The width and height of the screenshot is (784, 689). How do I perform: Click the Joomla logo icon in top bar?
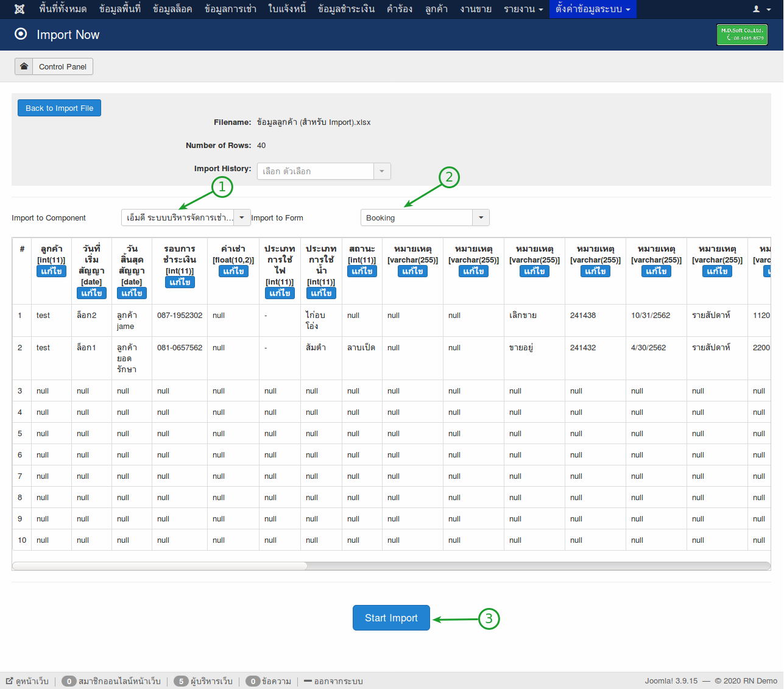19,9
